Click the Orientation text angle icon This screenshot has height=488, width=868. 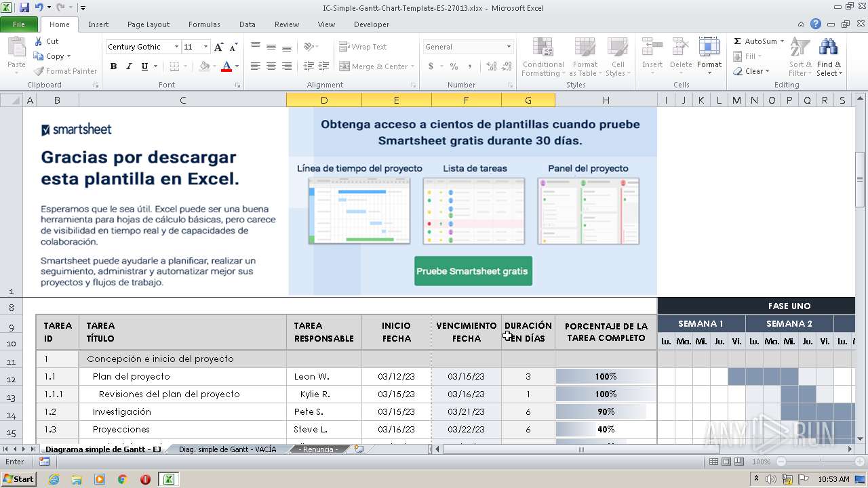pos(309,47)
